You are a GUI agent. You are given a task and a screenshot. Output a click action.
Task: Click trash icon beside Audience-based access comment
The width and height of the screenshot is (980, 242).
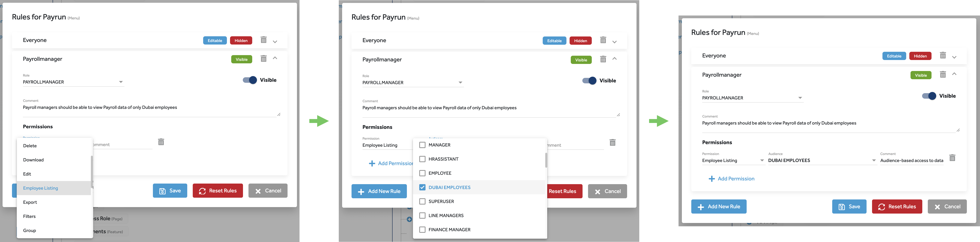click(952, 158)
